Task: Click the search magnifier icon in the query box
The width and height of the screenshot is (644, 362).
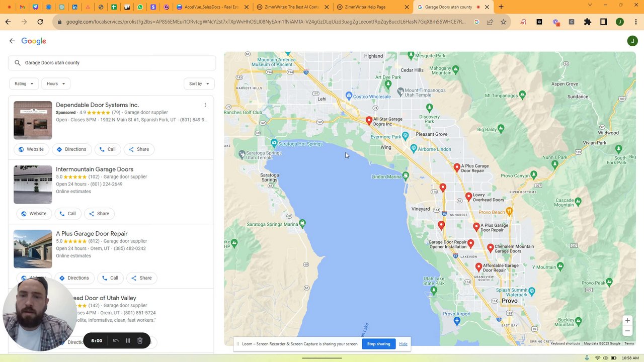Action: (x=18, y=63)
